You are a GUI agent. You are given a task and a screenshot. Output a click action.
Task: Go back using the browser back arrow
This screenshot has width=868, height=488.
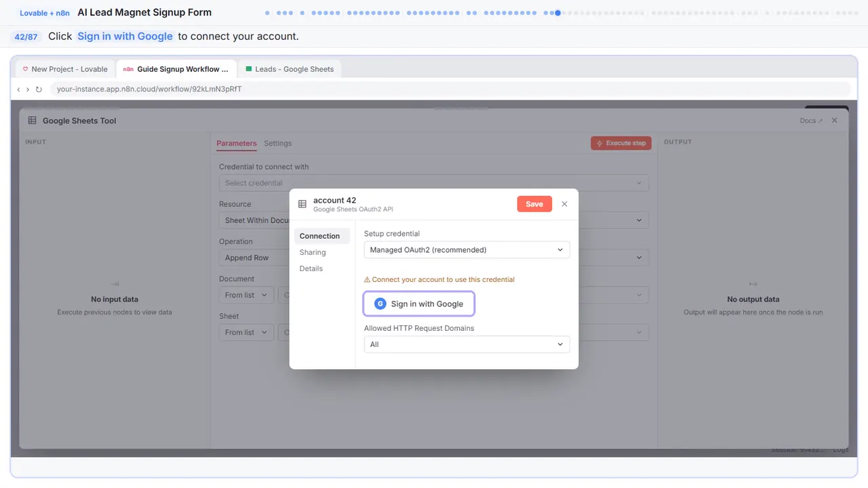coord(18,89)
